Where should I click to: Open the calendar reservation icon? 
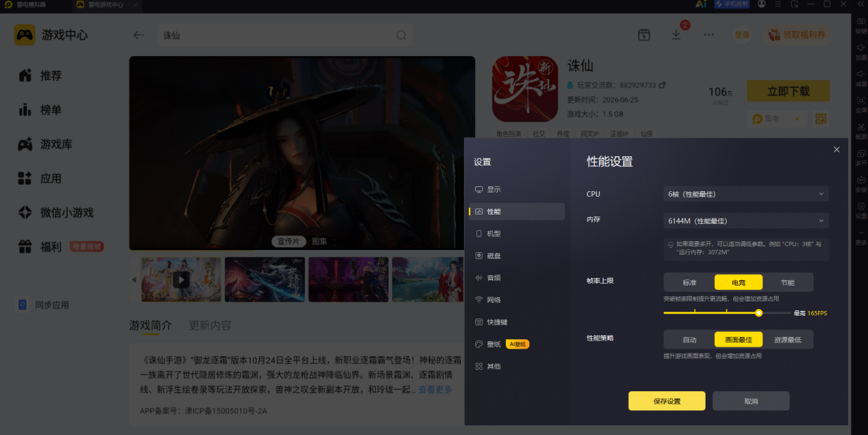click(644, 35)
